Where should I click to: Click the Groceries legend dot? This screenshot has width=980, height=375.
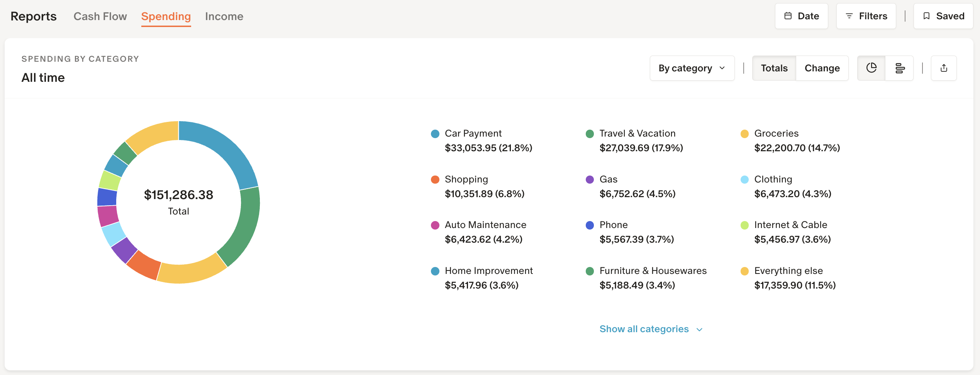(744, 134)
